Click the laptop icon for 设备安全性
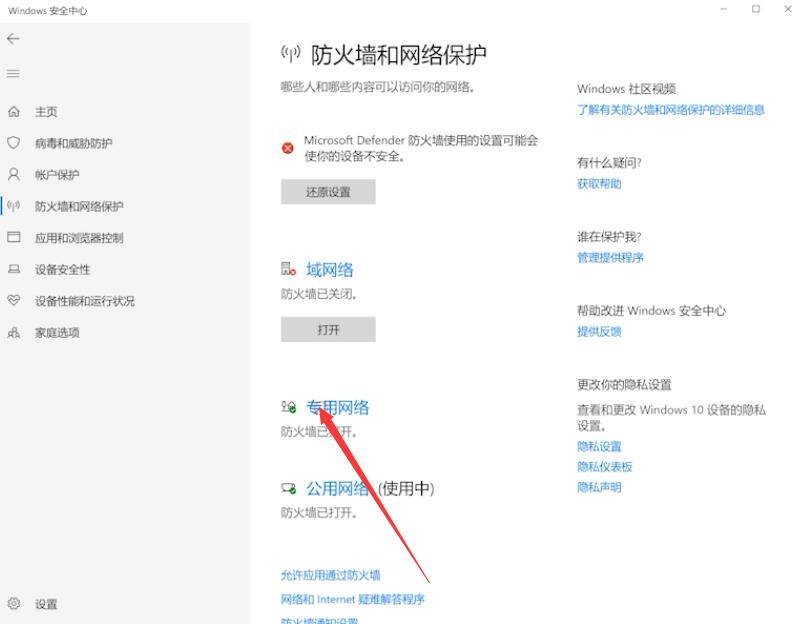 14,269
